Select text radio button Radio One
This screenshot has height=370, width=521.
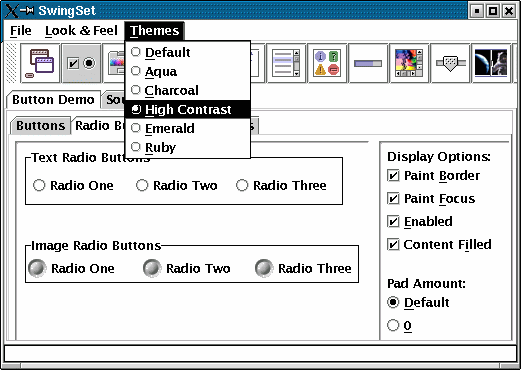(x=73, y=185)
